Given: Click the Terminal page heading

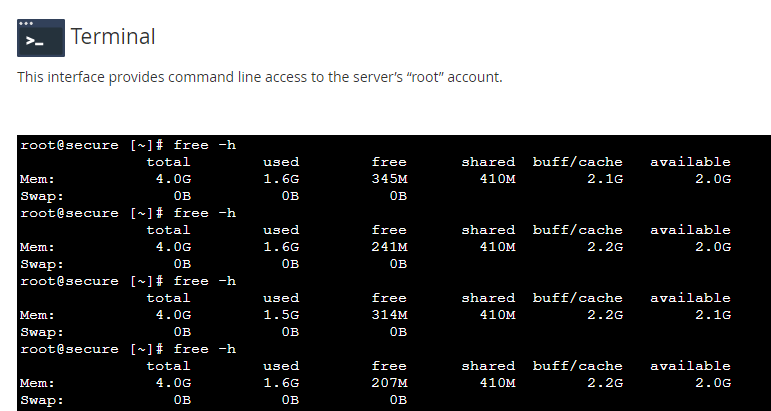Looking at the screenshot, I should click(113, 37).
